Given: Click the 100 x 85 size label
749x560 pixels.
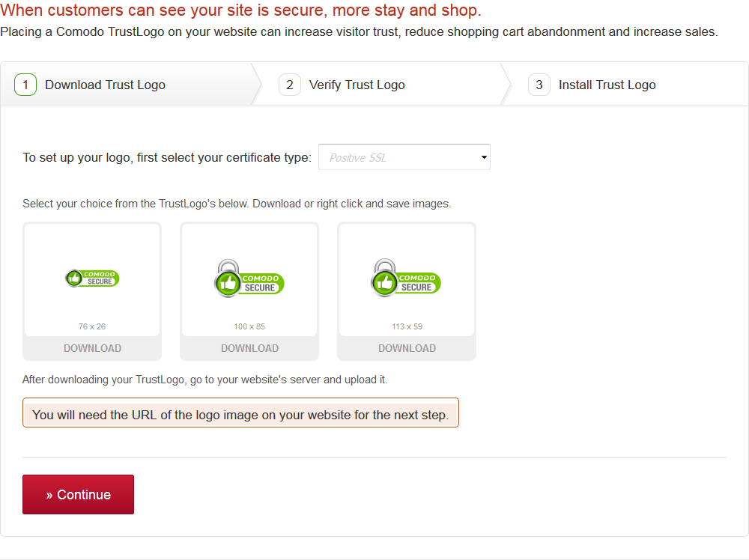Looking at the screenshot, I should point(249,326).
